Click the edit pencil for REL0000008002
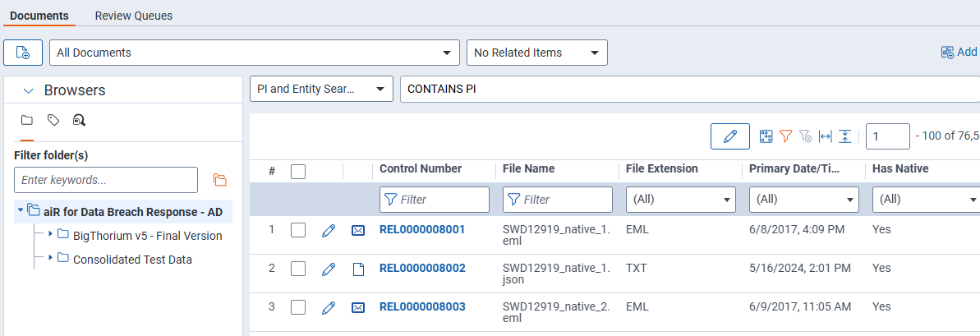The image size is (980, 336). click(328, 269)
